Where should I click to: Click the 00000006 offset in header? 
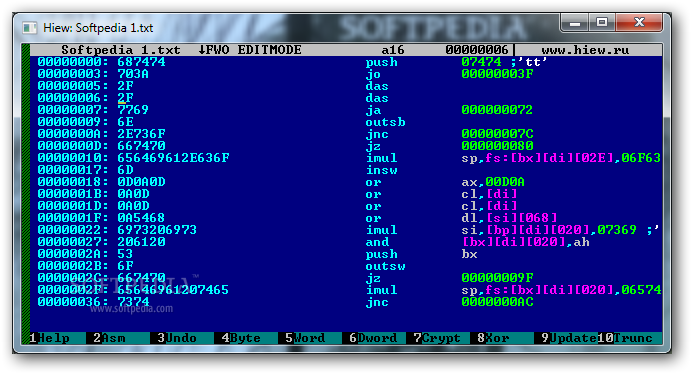coord(477,50)
